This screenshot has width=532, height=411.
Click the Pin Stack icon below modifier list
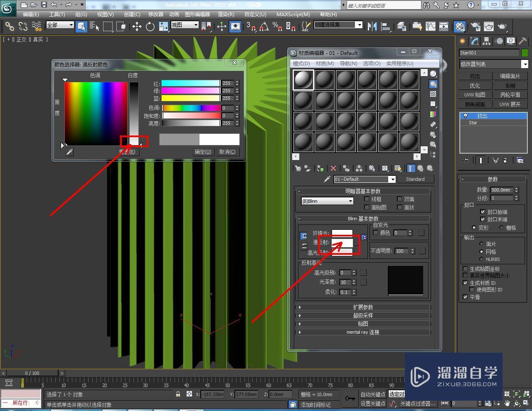click(466, 160)
